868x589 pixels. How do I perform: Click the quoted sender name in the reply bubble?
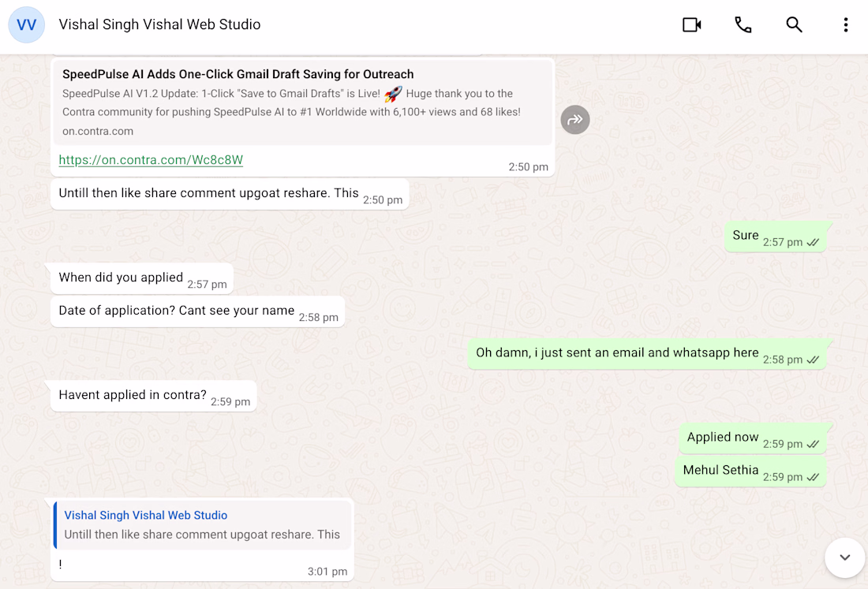pos(146,515)
